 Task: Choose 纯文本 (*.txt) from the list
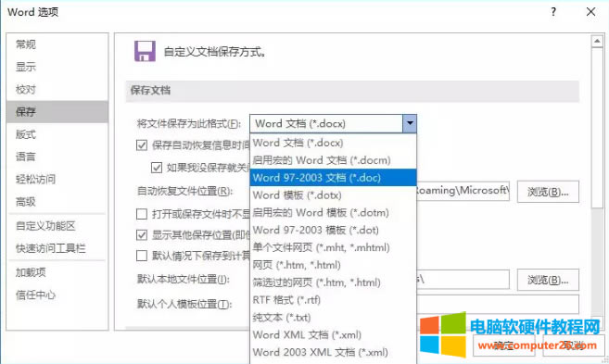pyautogui.click(x=333, y=318)
